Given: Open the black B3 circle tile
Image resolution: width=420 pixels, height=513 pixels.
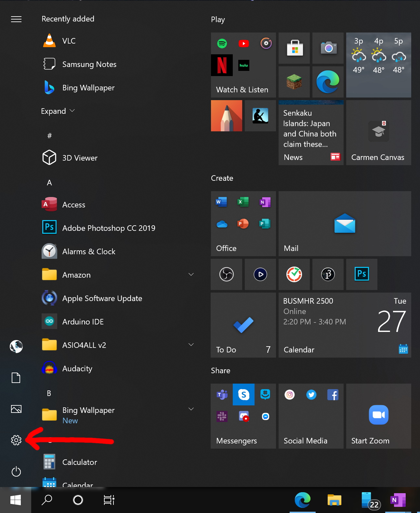Looking at the screenshot, I should 328,274.
